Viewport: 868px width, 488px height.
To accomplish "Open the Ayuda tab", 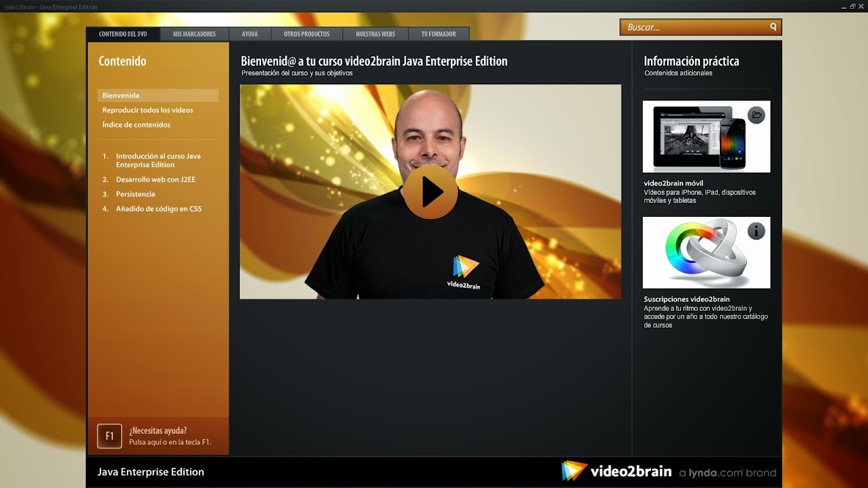I will (250, 34).
